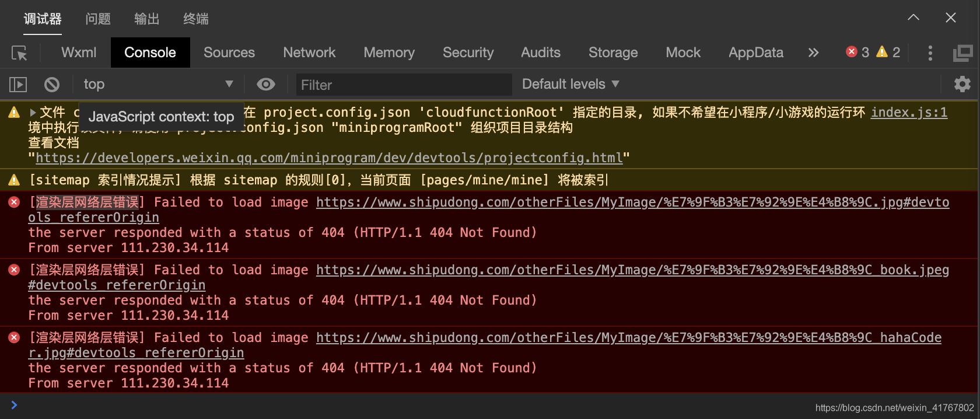Open the Sources tab
The height and width of the screenshot is (419, 980).
pos(229,53)
